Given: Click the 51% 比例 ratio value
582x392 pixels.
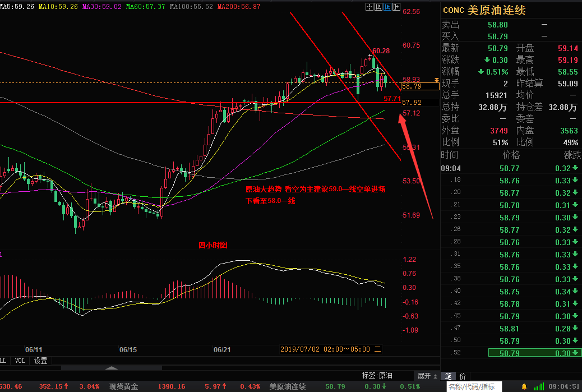Looking at the screenshot, I should 500,142.
